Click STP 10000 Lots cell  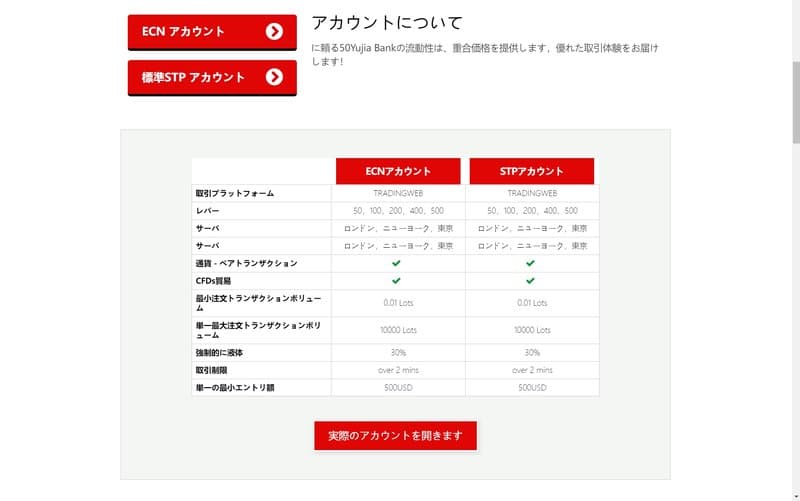click(532, 330)
